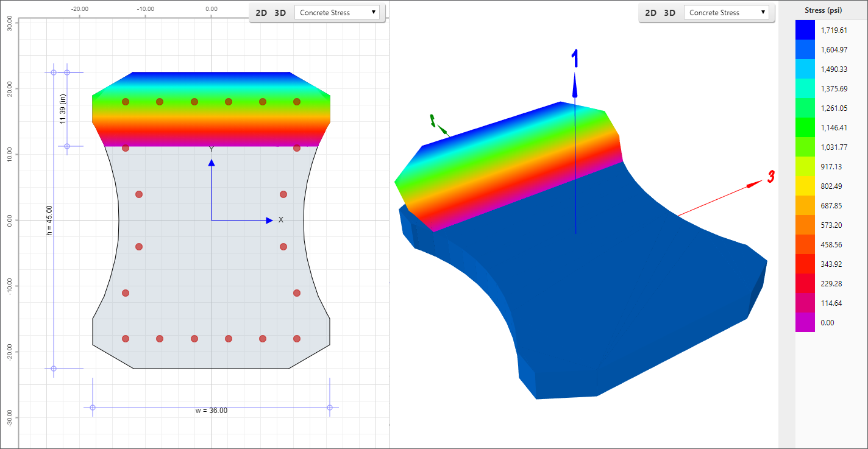This screenshot has width=868, height=449.
Task: Click the 20.00 mark on left ruler
Action: tap(9, 88)
